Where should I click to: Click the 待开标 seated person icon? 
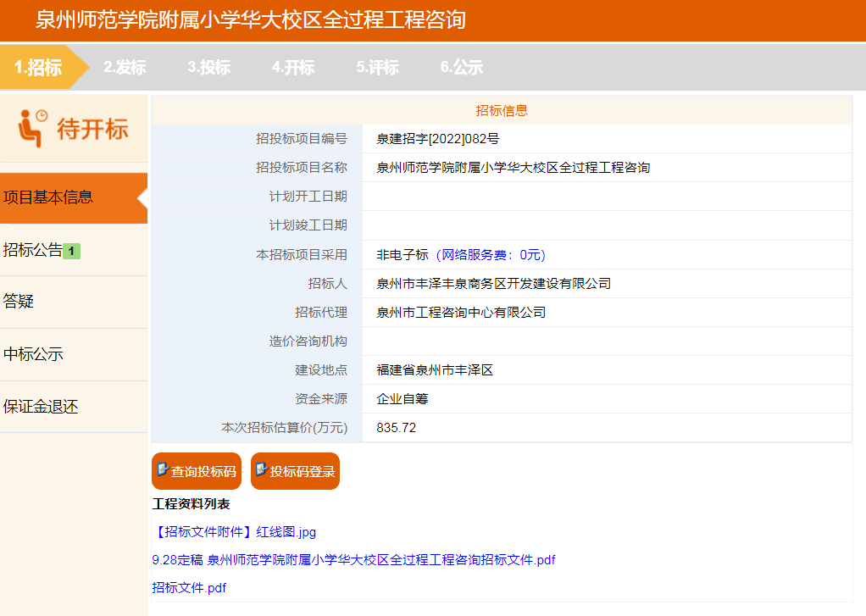tap(32, 128)
